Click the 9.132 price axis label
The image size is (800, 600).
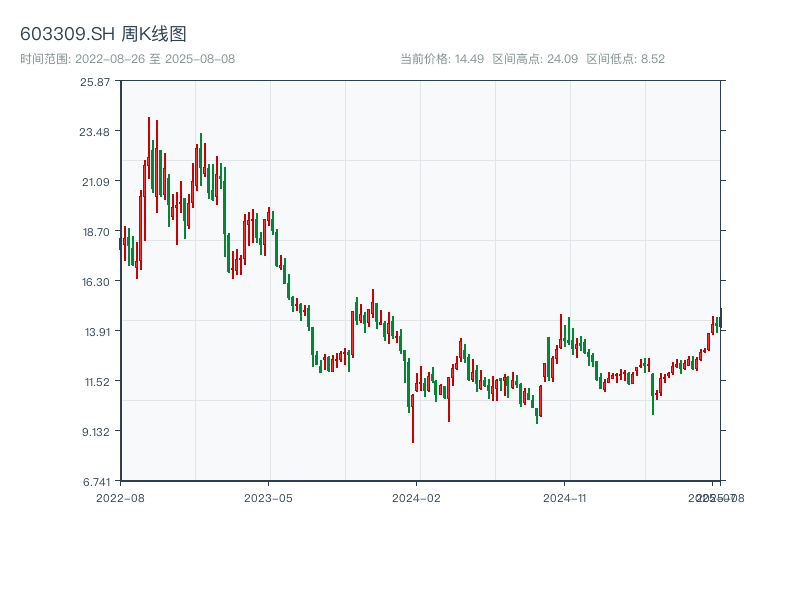coord(95,432)
